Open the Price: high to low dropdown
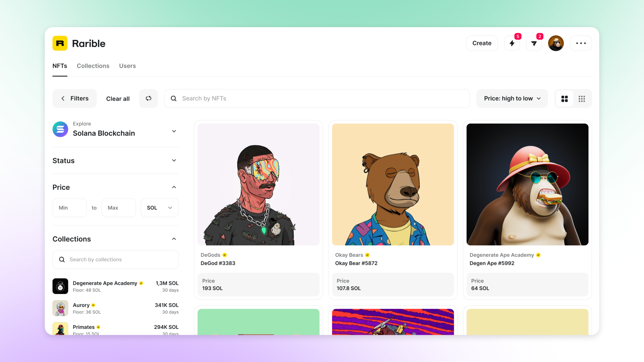 [512, 99]
